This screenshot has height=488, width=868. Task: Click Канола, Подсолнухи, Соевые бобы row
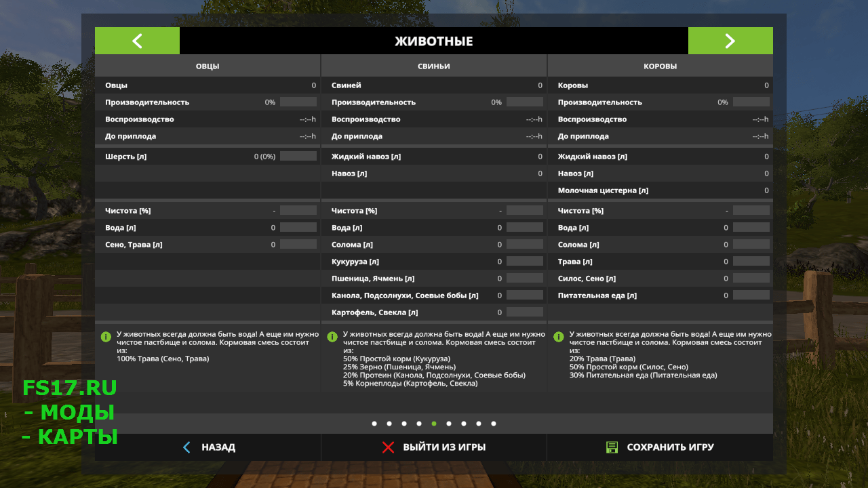pos(434,296)
